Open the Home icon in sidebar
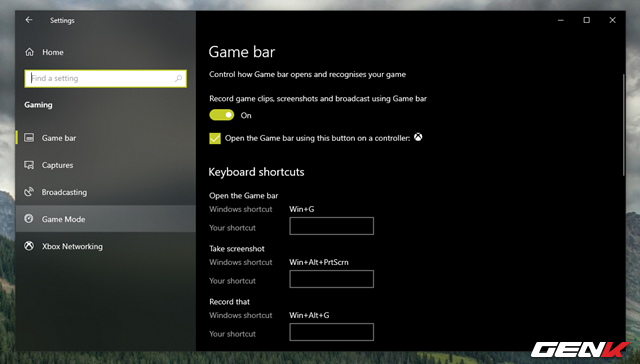640x364 pixels. pos(29,52)
